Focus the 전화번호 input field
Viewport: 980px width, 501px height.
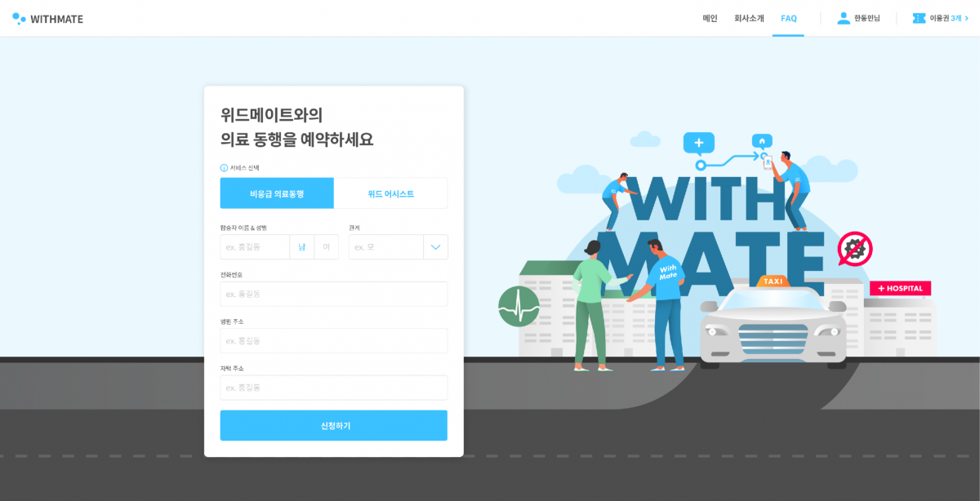point(333,294)
